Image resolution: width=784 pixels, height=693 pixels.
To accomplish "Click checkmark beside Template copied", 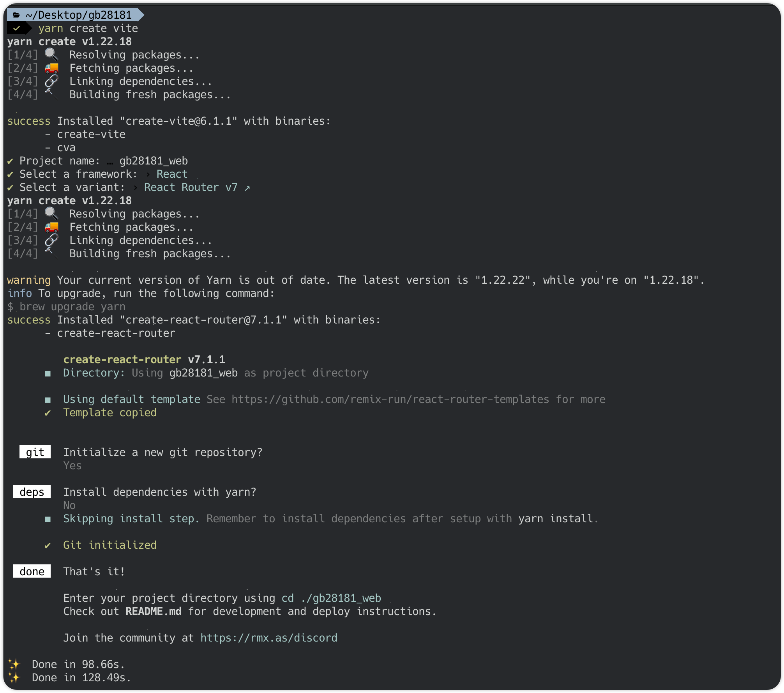I will pyautogui.click(x=48, y=413).
